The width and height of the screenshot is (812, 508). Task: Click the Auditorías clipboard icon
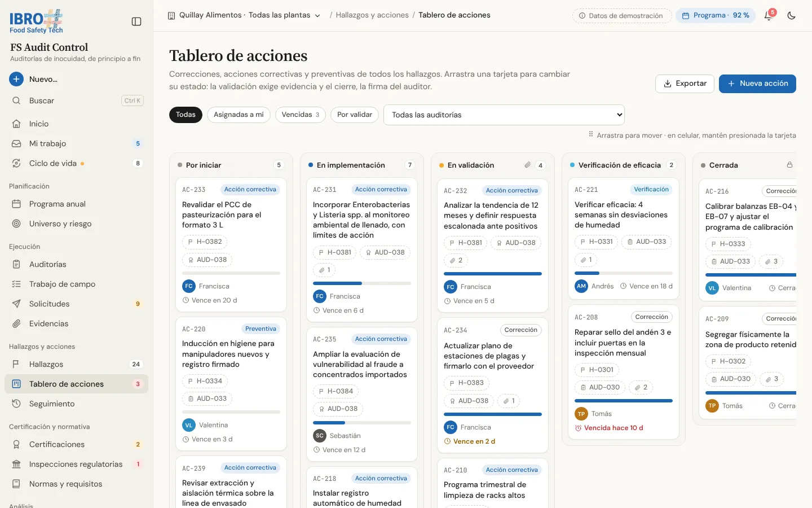tap(16, 264)
